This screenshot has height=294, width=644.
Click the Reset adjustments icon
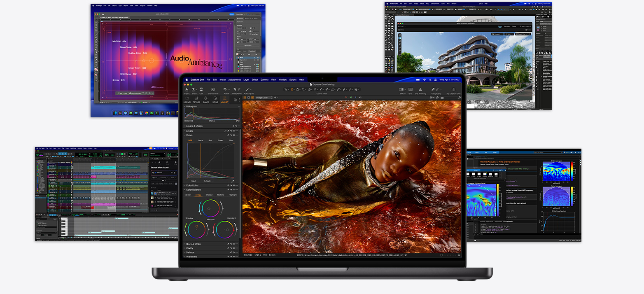(226, 89)
